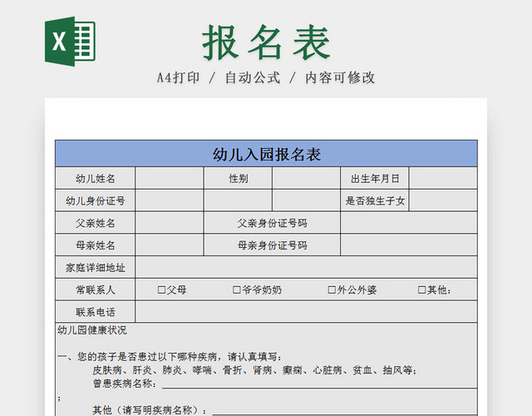Select the 家庭详细地址 label cell
Viewport: 532px width, 416px height.
click(x=96, y=268)
